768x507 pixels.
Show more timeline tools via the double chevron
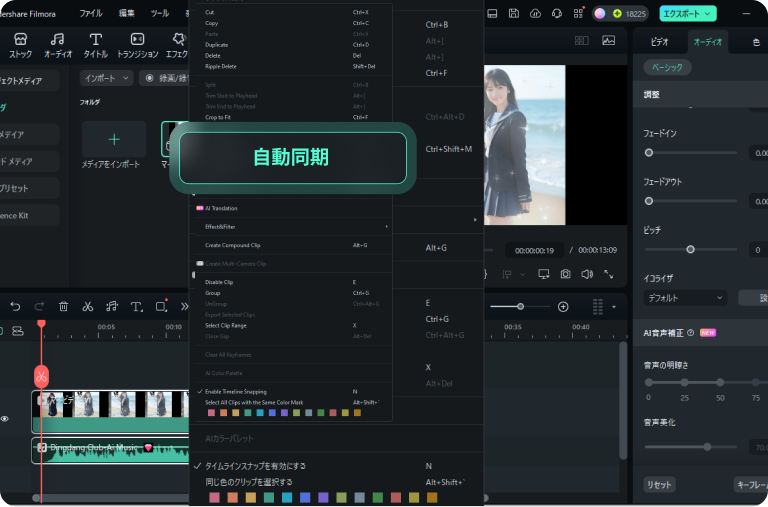[x=184, y=307]
